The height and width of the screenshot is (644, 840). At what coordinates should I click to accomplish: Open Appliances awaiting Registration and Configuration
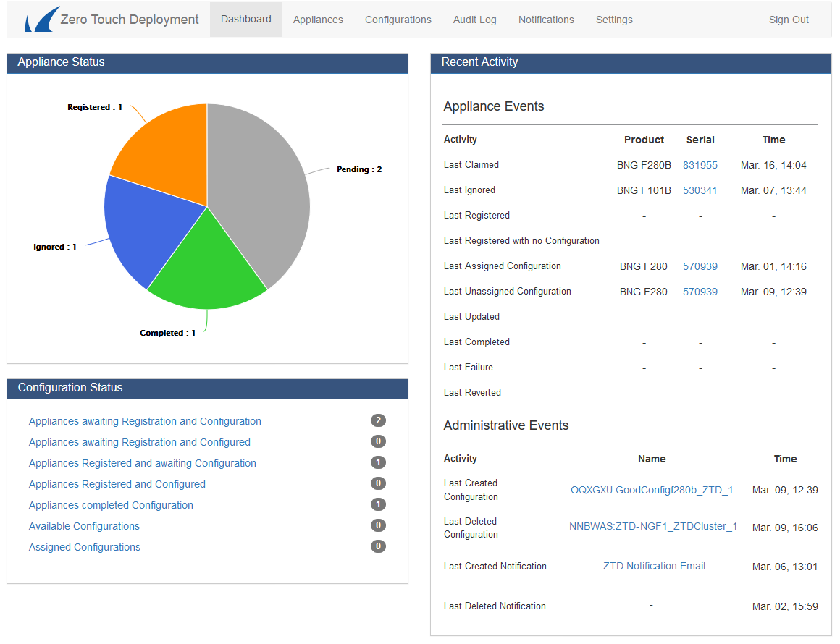145,421
